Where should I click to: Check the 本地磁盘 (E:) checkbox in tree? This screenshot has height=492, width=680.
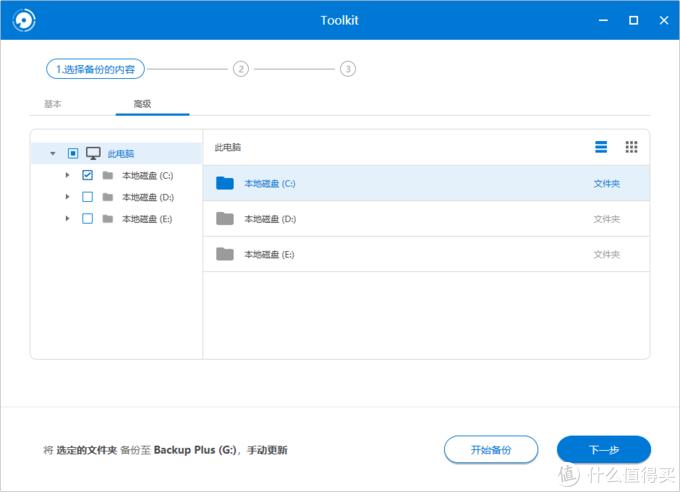tap(87, 219)
